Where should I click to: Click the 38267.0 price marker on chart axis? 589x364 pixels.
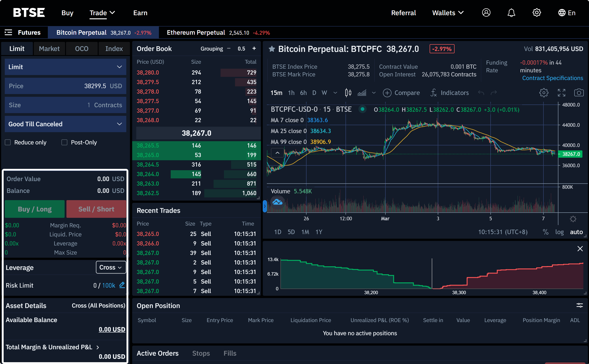[570, 154]
